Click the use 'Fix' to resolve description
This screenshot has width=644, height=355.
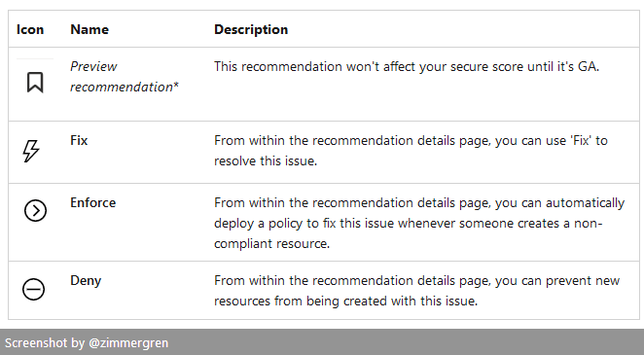click(411, 151)
